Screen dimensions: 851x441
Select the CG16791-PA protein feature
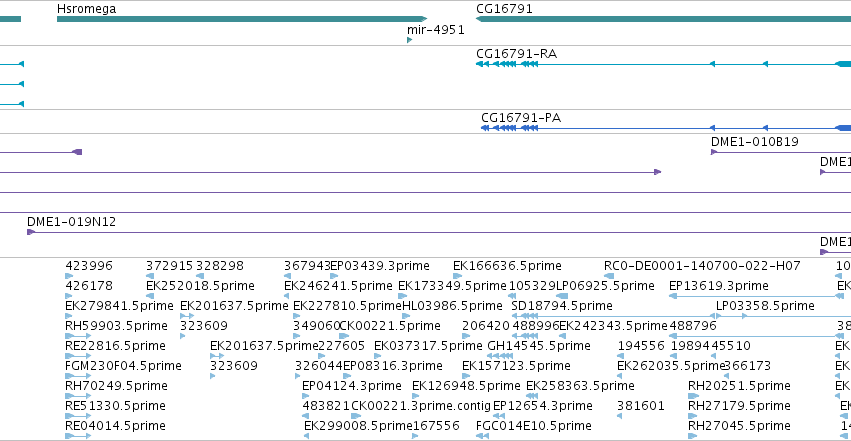point(666,128)
